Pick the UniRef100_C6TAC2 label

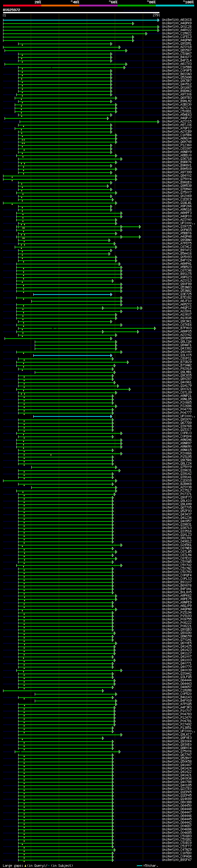point(177,247)
